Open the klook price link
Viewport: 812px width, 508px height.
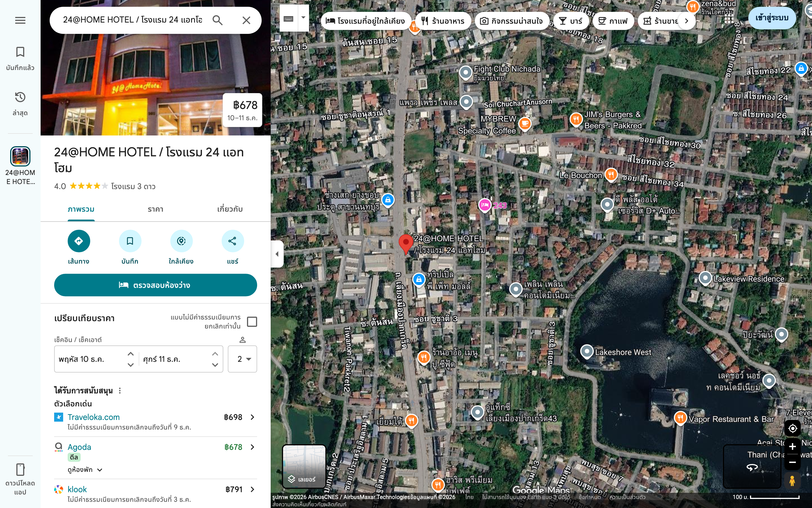point(77,489)
